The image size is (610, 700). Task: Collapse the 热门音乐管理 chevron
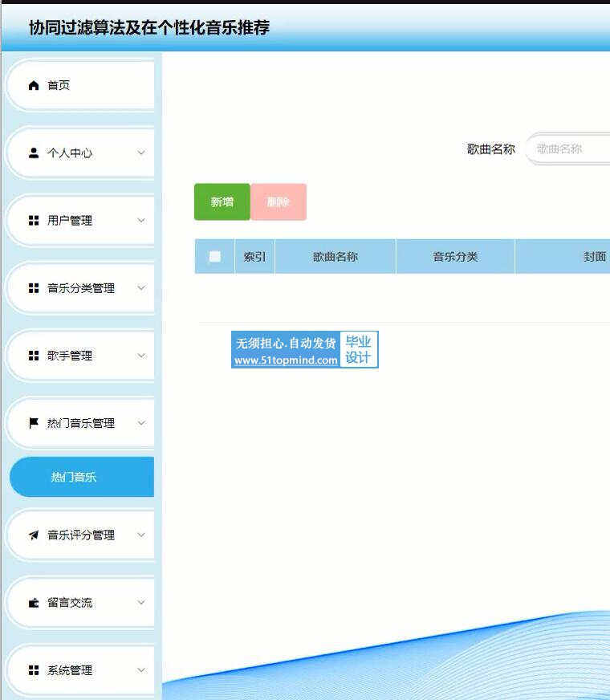click(141, 423)
